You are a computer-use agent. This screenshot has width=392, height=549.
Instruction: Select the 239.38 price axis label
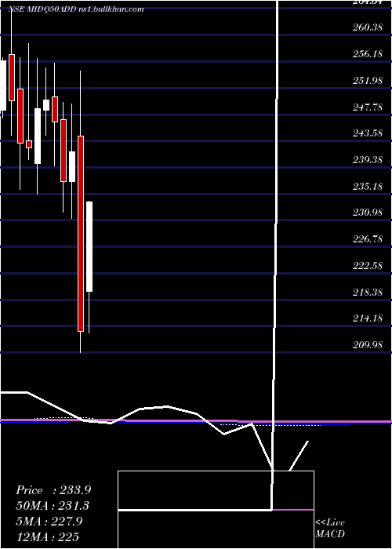coord(368,160)
